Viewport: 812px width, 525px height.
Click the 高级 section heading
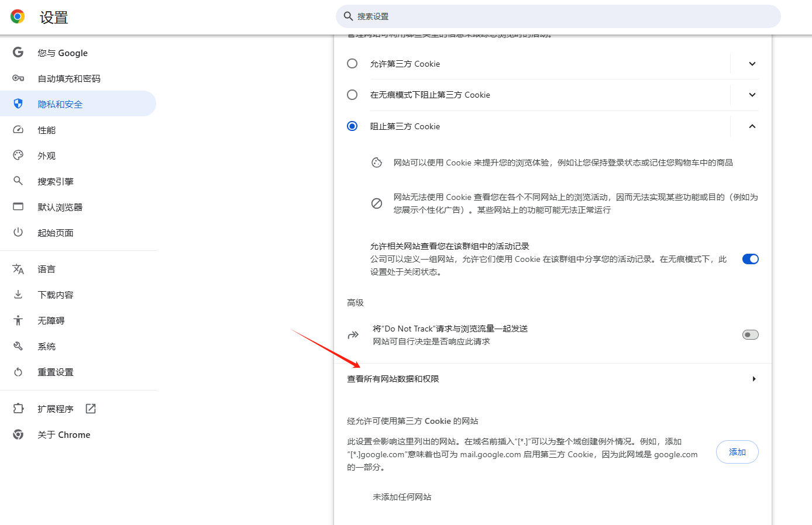coord(355,303)
